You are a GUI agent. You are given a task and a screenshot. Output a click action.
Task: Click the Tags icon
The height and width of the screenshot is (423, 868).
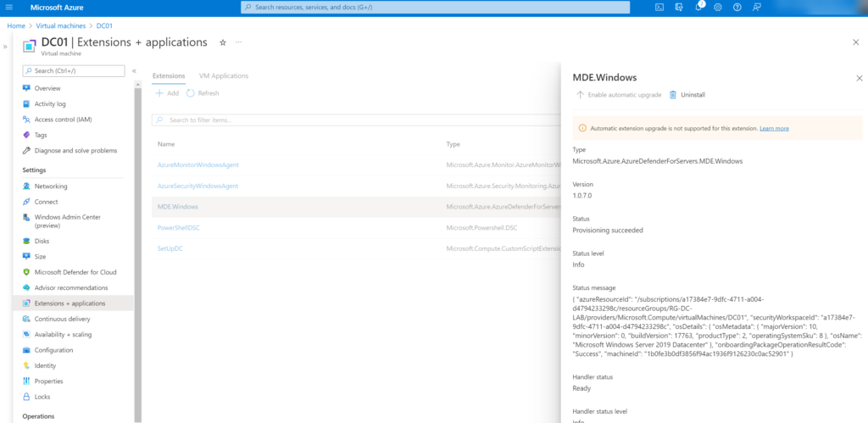(26, 135)
